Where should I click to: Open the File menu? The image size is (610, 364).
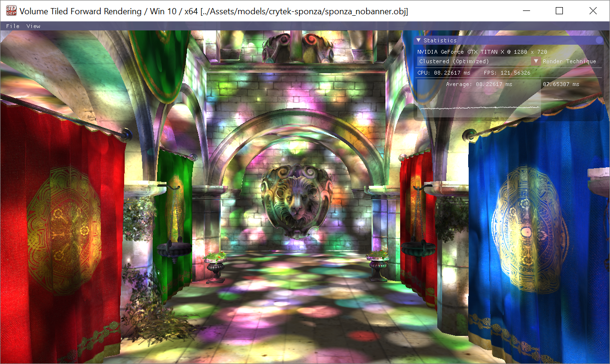[13, 26]
